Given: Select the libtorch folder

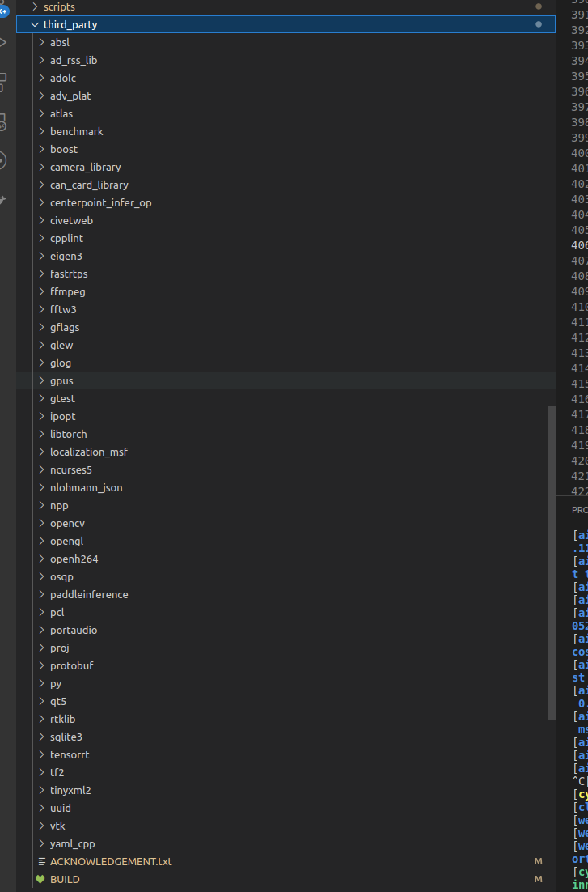Looking at the screenshot, I should tap(68, 434).
